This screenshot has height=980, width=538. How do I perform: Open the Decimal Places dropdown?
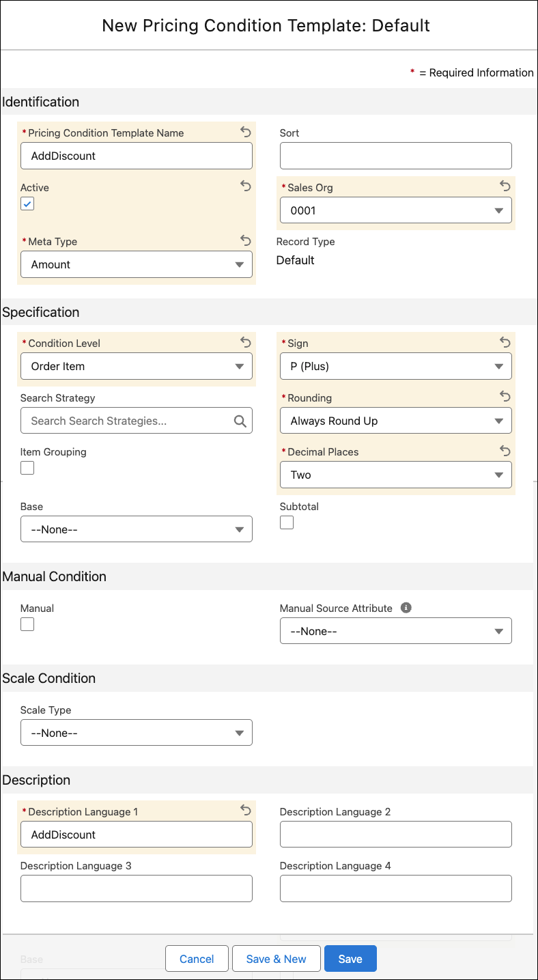[396, 475]
